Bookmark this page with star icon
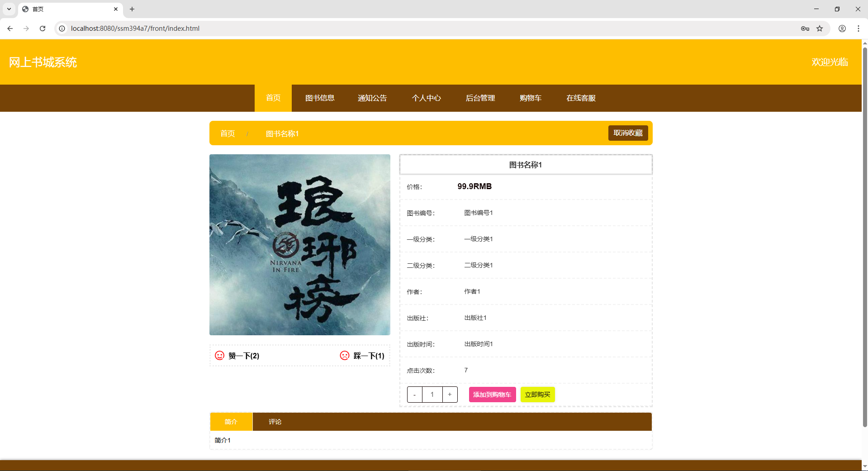Viewport: 868px width, 471px height. [x=820, y=29]
